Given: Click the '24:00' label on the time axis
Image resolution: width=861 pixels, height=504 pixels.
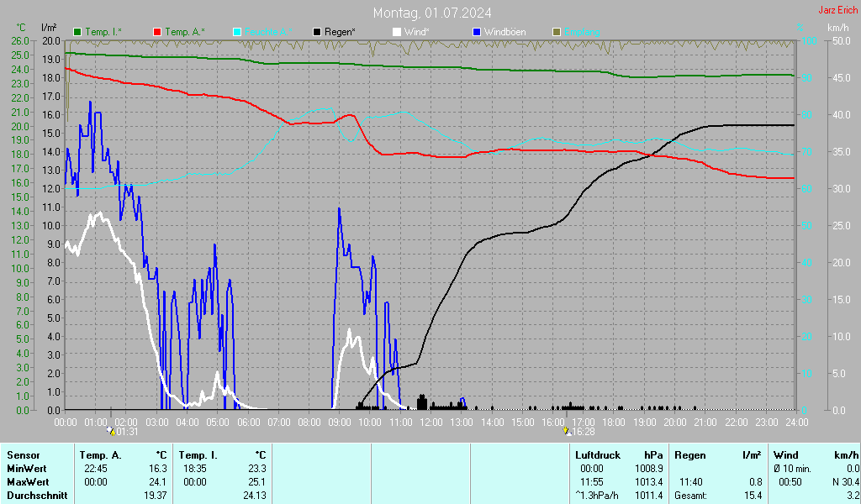Looking at the screenshot, I should tap(797, 423).
